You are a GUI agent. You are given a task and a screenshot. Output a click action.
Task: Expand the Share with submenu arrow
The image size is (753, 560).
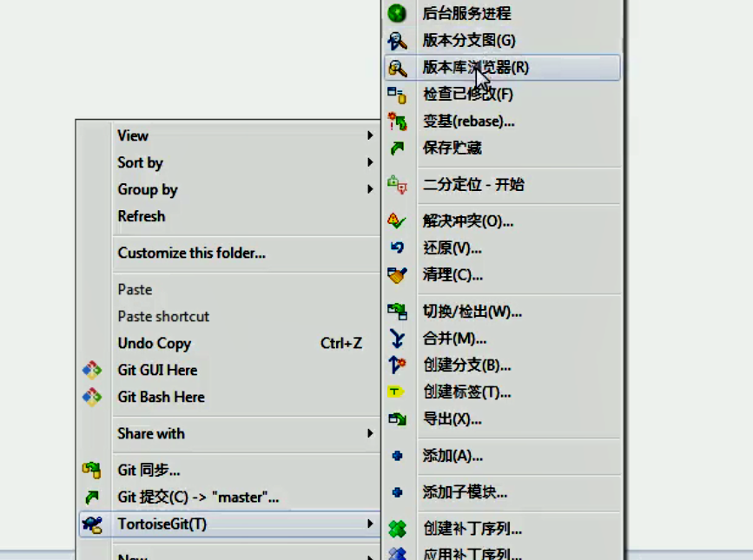(x=370, y=433)
